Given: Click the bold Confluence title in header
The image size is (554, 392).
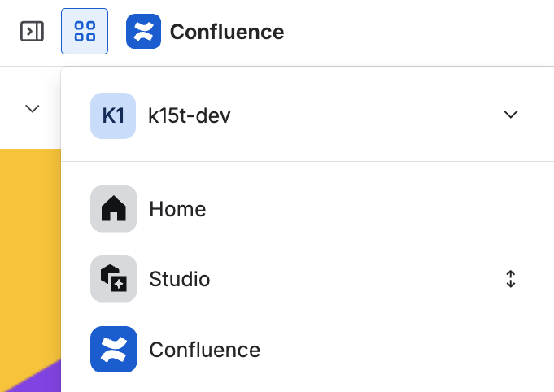Looking at the screenshot, I should click(227, 33).
